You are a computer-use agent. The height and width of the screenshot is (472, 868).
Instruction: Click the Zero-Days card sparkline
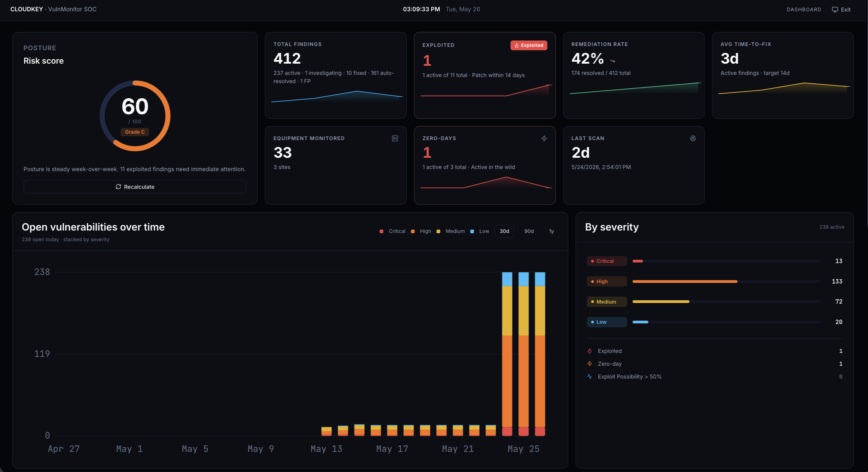pos(486,182)
